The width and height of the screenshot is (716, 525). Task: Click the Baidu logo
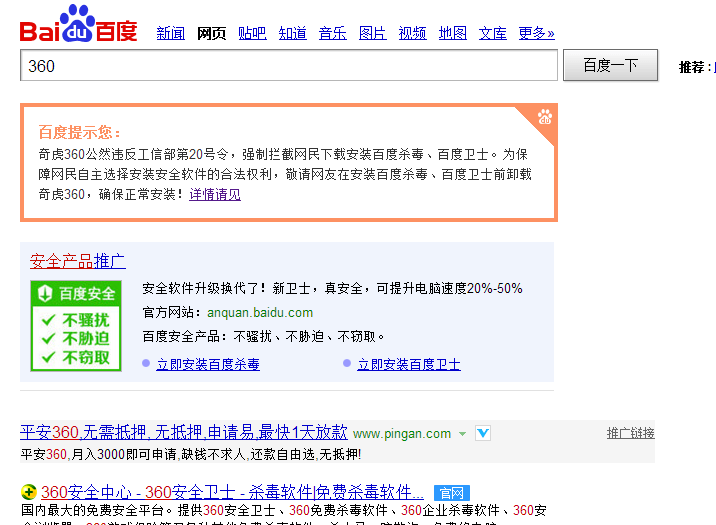79,24
